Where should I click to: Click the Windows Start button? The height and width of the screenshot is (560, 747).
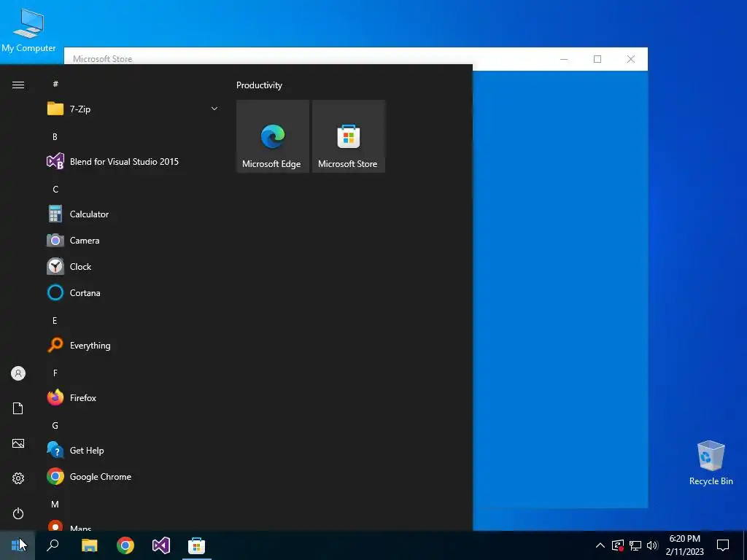(x=18, y=545)
